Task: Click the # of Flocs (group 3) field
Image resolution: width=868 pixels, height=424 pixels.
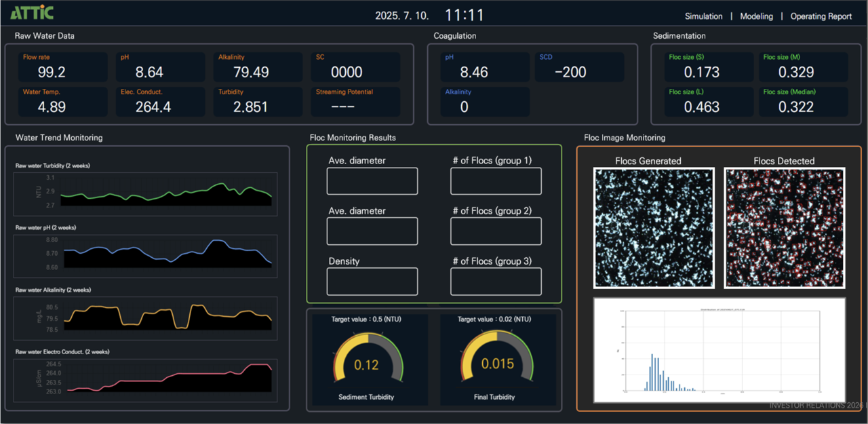Action: point(496,282)
